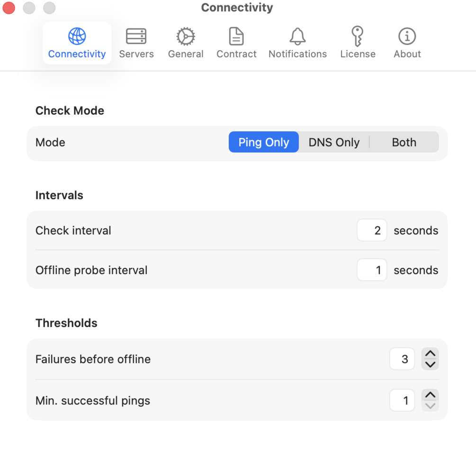Focus the Offline probe interval field
Viewport: 476px width, 461px height.
click(372, 271)
